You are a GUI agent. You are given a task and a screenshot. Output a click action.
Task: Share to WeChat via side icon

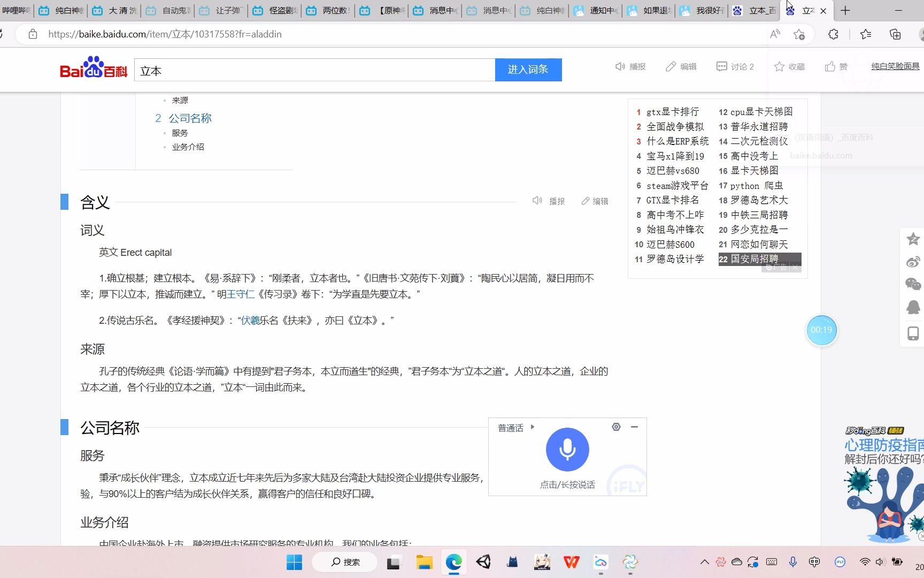tap(913, 284)
